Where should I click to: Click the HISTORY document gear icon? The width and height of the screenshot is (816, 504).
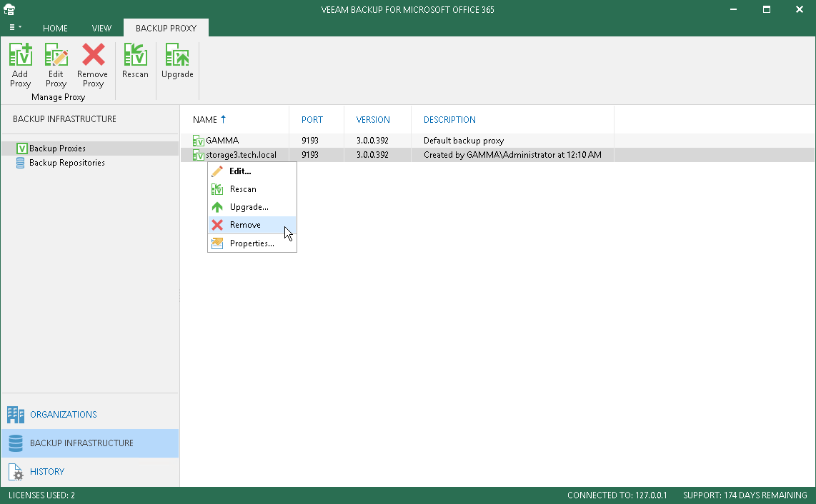(16, 472)
